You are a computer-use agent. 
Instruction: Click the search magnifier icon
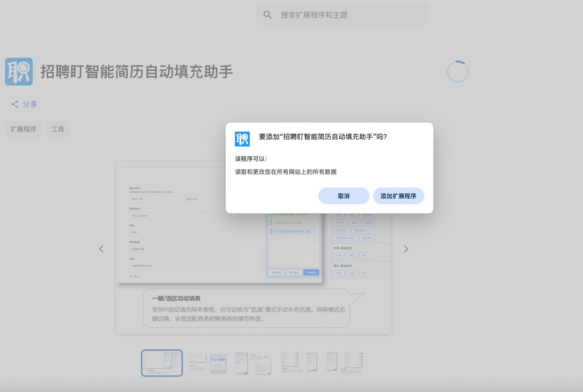[268, 14]
